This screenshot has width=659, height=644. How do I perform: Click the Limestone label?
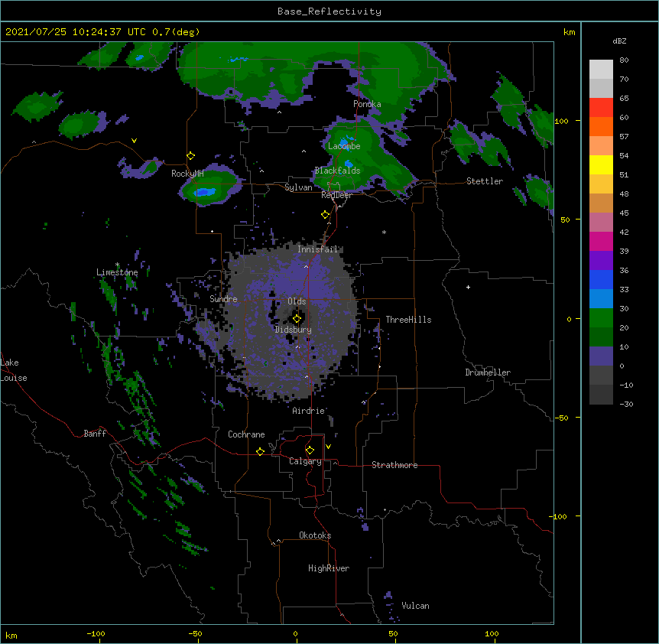click(117, 272)
